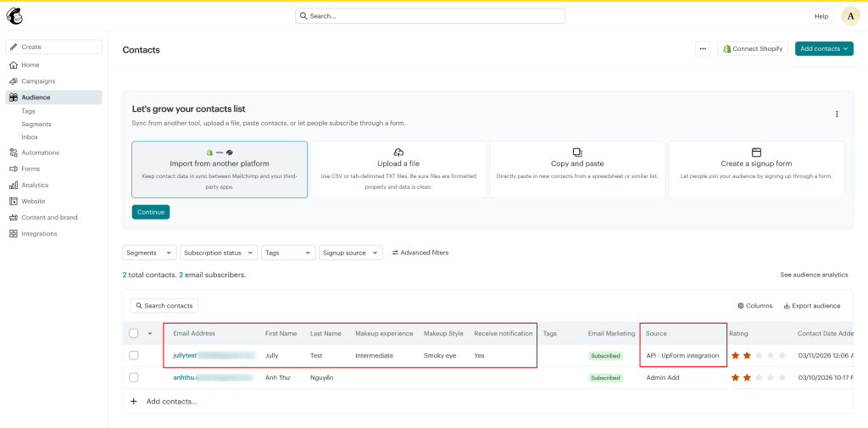Image resolution: width=868 pixels, height=428 pixels.
Task: Click the Audience people icon
Action: (x=14, y=97)
